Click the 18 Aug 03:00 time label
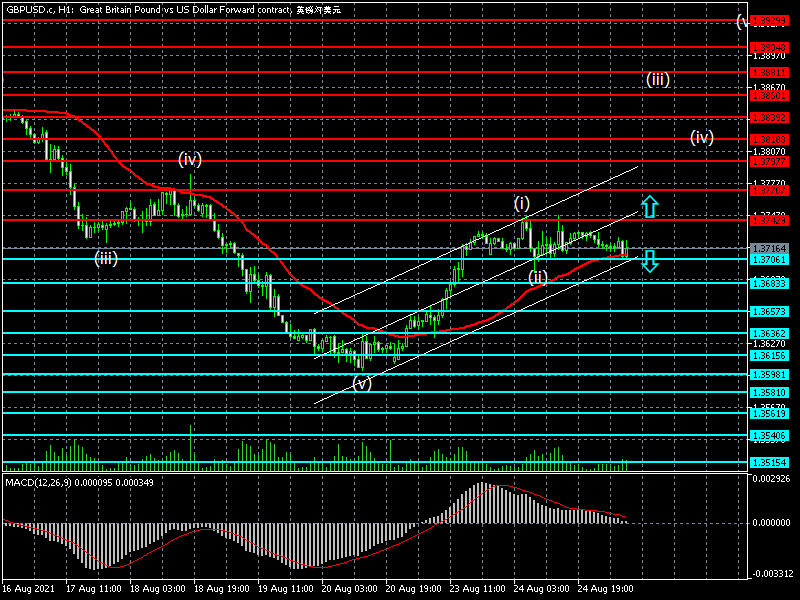Screen dimensions: 800x600 coord(158,588)
